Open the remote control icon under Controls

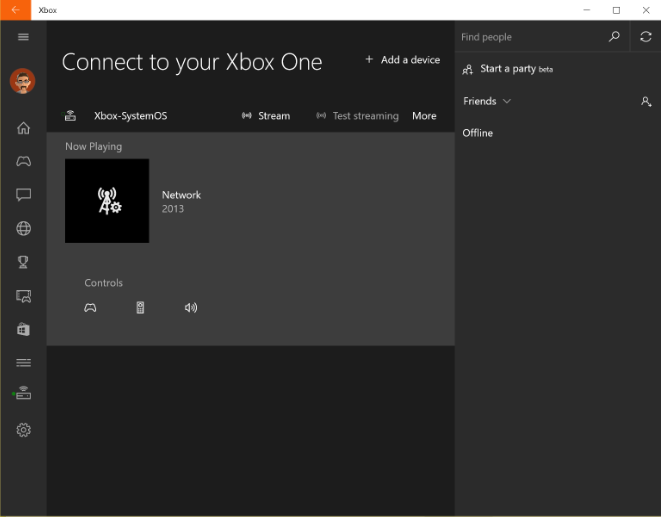[140, 308]
